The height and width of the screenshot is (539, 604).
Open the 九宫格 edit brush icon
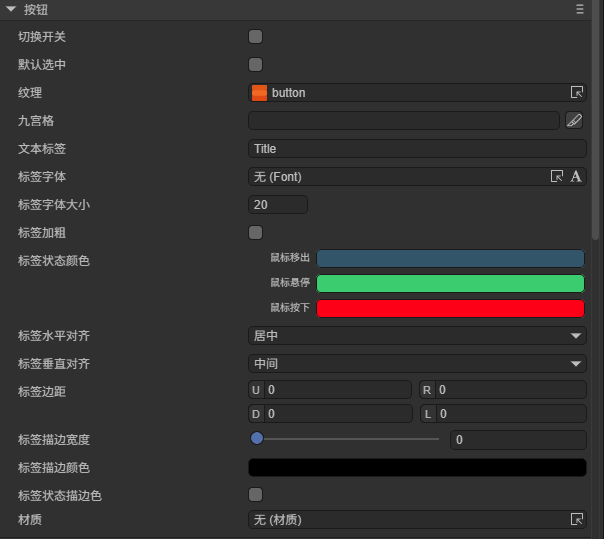pos(574,121)
